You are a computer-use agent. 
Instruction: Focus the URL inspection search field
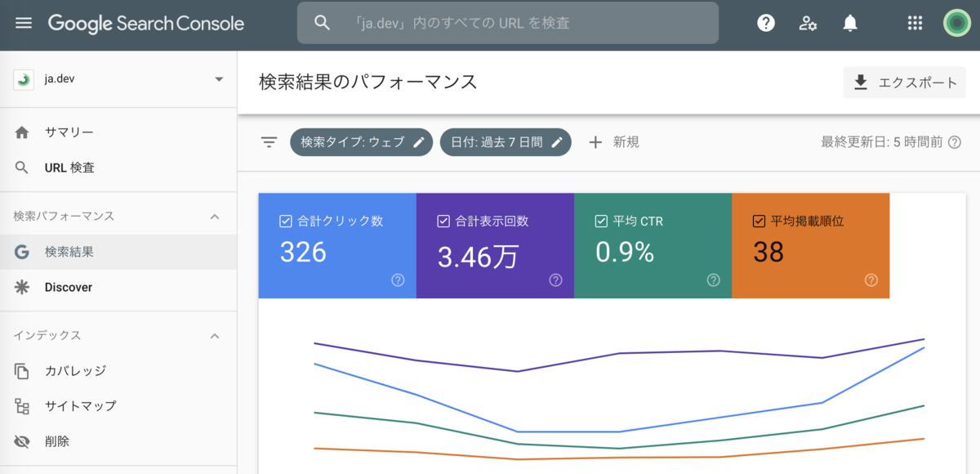tap(508, 23)
